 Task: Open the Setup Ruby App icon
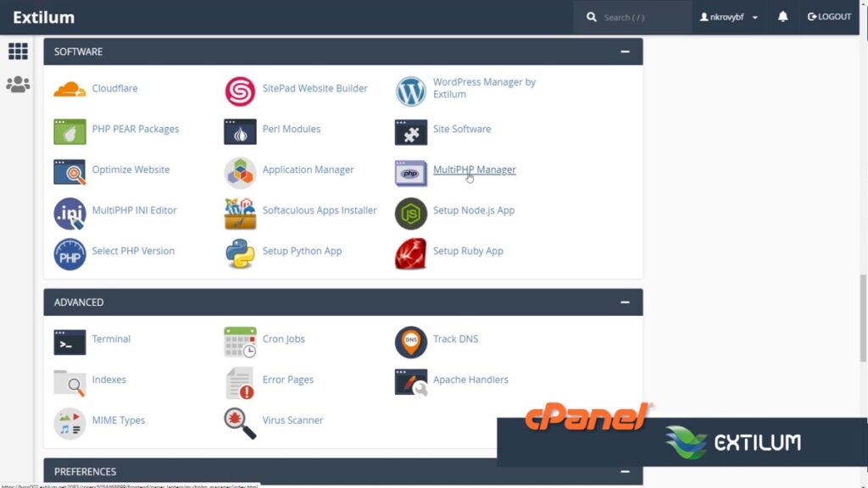pyautogui.click(x=411, y=254)
